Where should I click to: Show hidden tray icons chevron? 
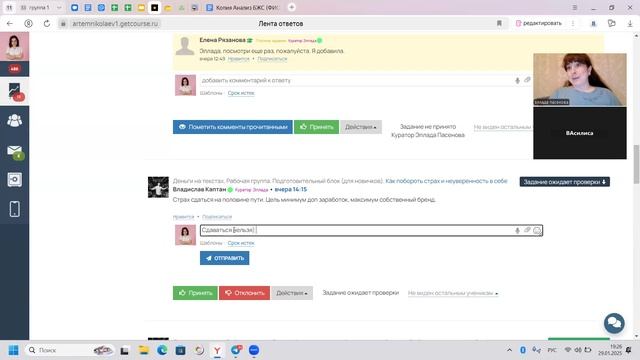pyautogui.click(x=509, y=350)
